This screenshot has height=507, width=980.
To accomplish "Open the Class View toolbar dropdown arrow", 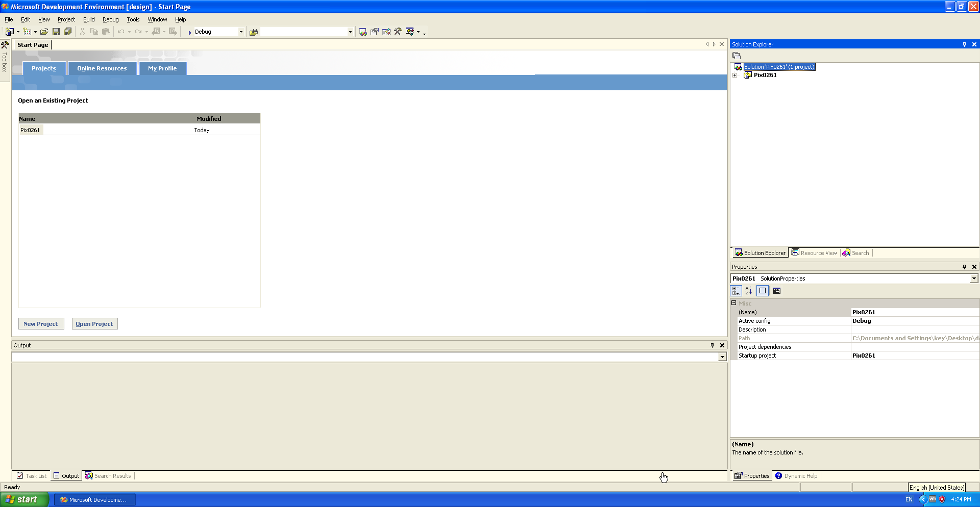I will pyautogui.click(x=418, y=32).
